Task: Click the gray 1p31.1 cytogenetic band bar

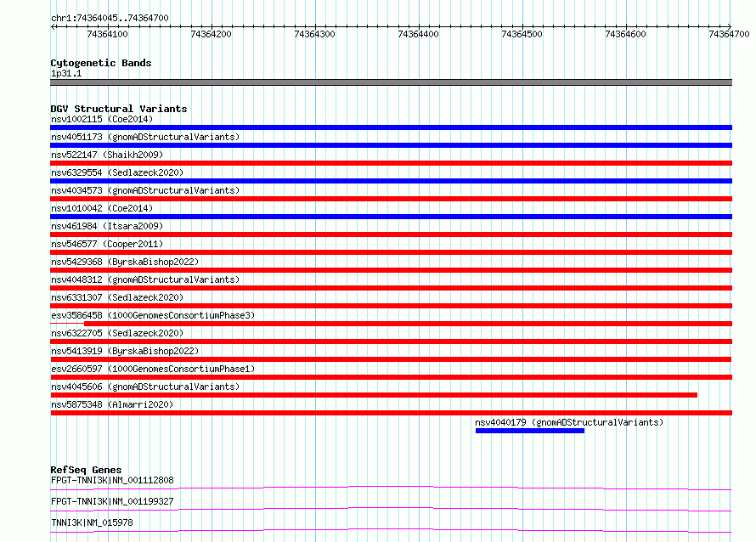Action: 391,82
